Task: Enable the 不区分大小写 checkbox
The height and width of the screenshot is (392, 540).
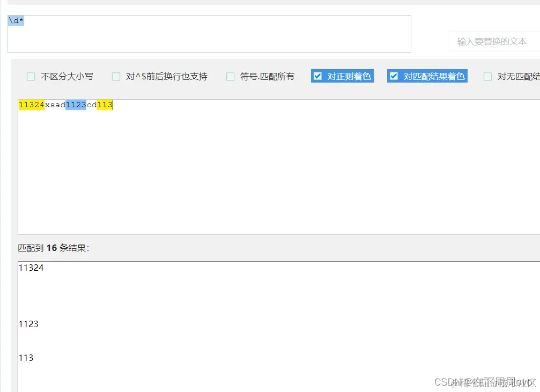Action: pyautogui.click(x=31, y=76)
